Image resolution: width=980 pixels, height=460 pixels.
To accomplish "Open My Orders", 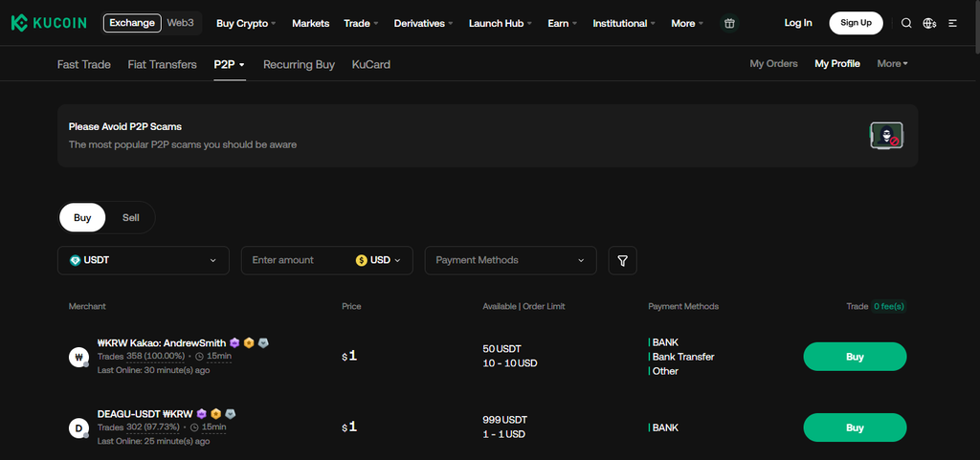I will pyautogui.click(x=773, y=64).
